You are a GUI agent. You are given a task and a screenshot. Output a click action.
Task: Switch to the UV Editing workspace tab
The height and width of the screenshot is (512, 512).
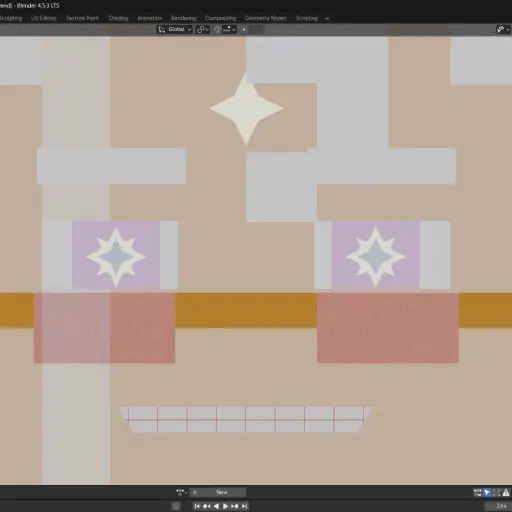[44, 18]
